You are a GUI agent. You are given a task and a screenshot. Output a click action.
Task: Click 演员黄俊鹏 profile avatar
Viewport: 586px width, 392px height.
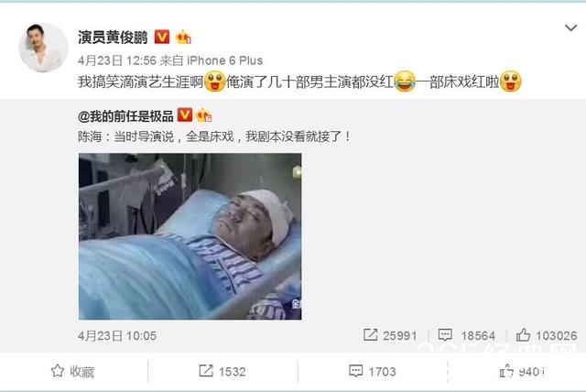pos(43,47)
